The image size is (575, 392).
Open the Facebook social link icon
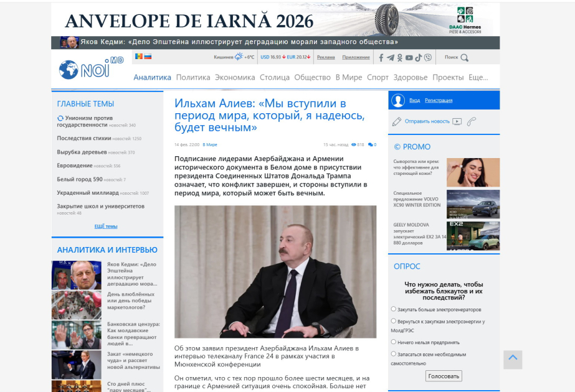point(381,58)
